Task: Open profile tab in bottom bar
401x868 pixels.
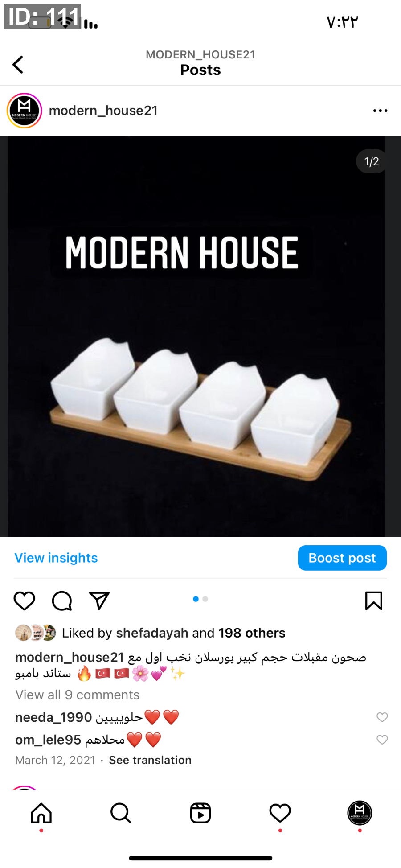Action: click(x=360, y=813)
